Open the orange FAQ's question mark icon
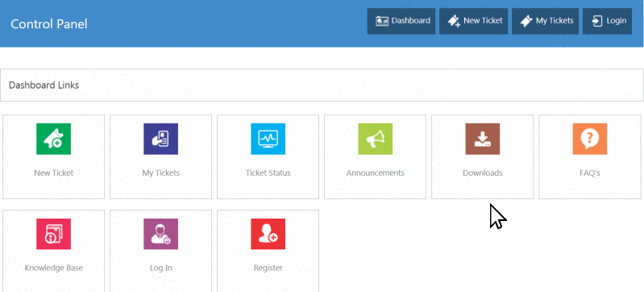Image resolution: width=644 pixels, height=292 pixels. (590, 139)
